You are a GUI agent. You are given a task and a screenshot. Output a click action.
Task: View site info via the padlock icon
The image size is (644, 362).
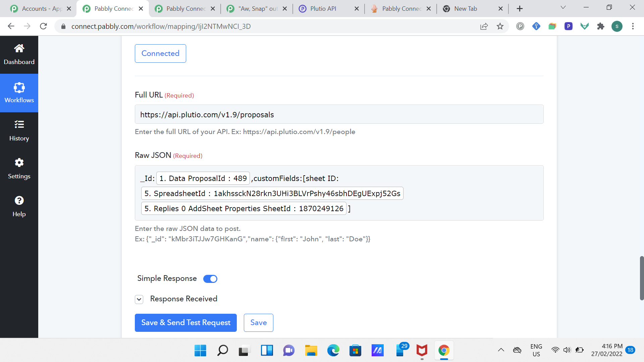coord(63,26)
